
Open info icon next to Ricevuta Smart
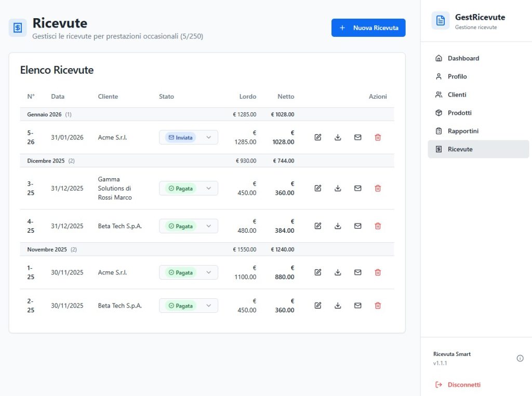(x=520, y=358)
